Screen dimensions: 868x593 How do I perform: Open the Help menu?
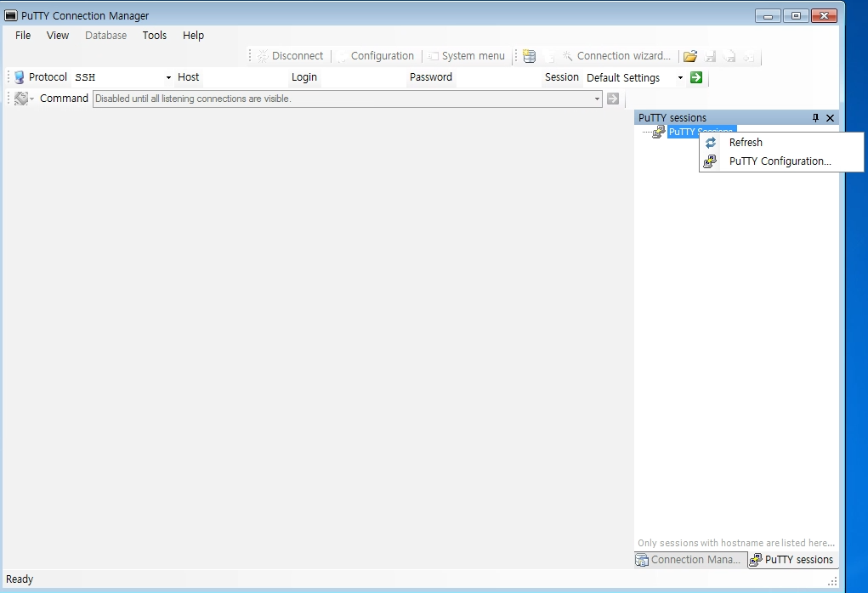(x=193, y=36)
